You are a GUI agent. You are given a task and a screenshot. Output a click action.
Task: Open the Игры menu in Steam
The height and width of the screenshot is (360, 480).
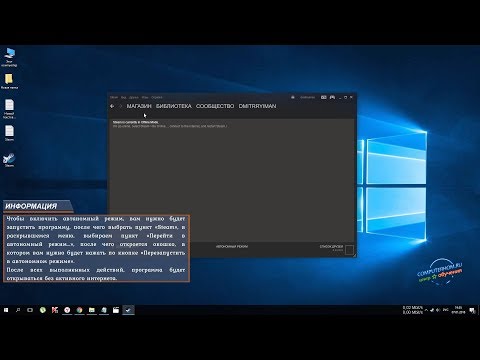tap(145, 97)
